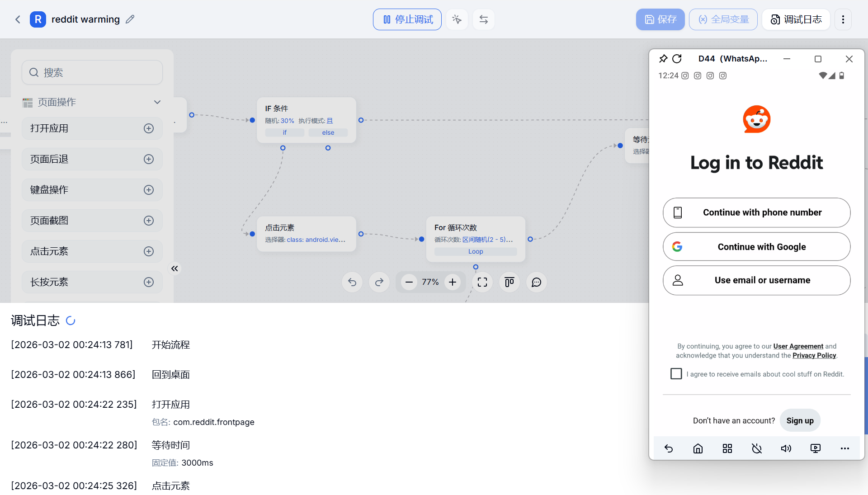Viewport: 868px width, 495px height.
Task: Open the debug log 调试日志 button
Action: click(796, 19)
